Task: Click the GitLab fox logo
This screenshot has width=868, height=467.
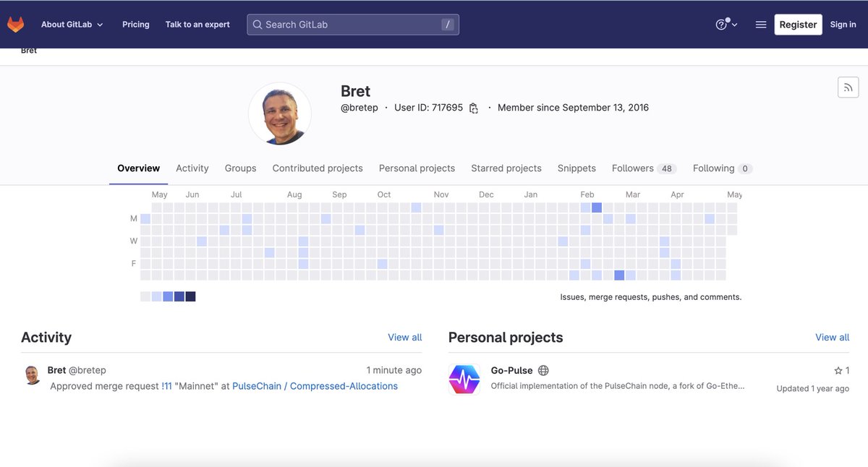Action: click(x=16, y=23)
